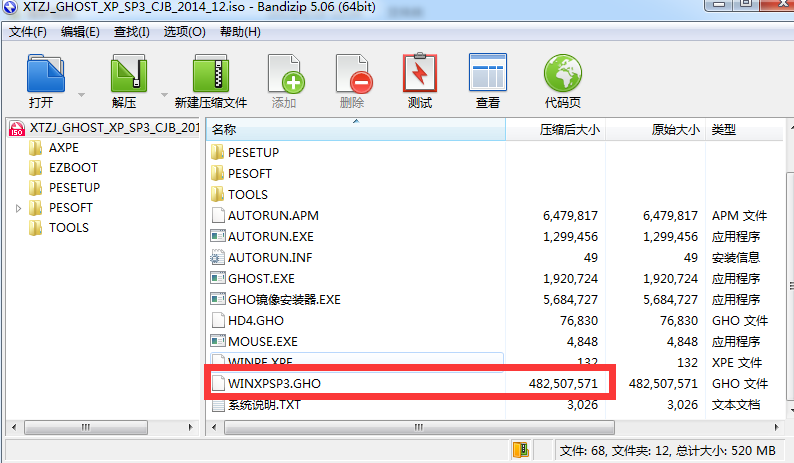Sort by the 原始大小 column header
This screenshot has height=463, width=794.
655,130
